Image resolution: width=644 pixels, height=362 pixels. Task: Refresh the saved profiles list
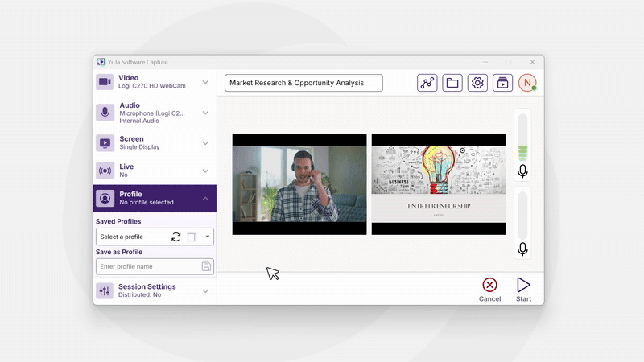pos(176,237)
